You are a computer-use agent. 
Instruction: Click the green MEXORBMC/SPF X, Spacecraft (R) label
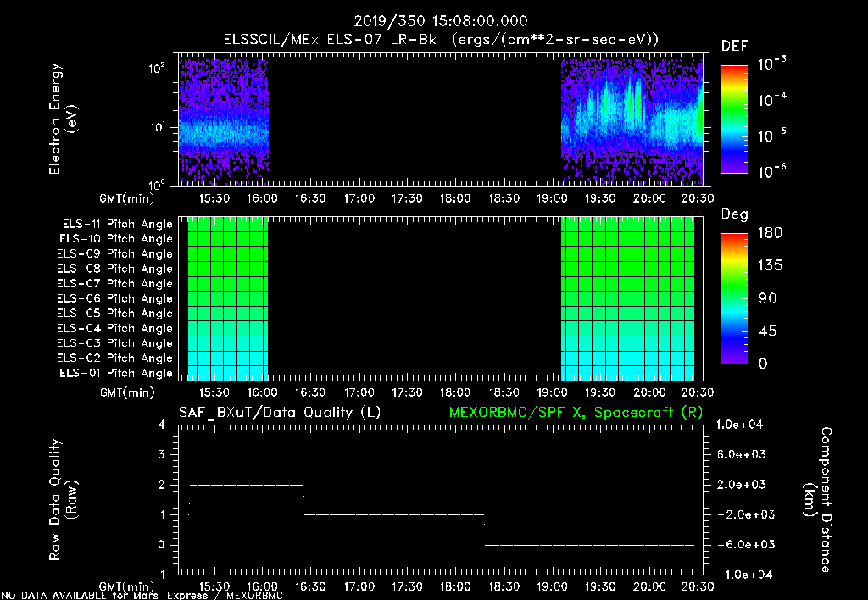pyautogui.click(x=576, y=413)
